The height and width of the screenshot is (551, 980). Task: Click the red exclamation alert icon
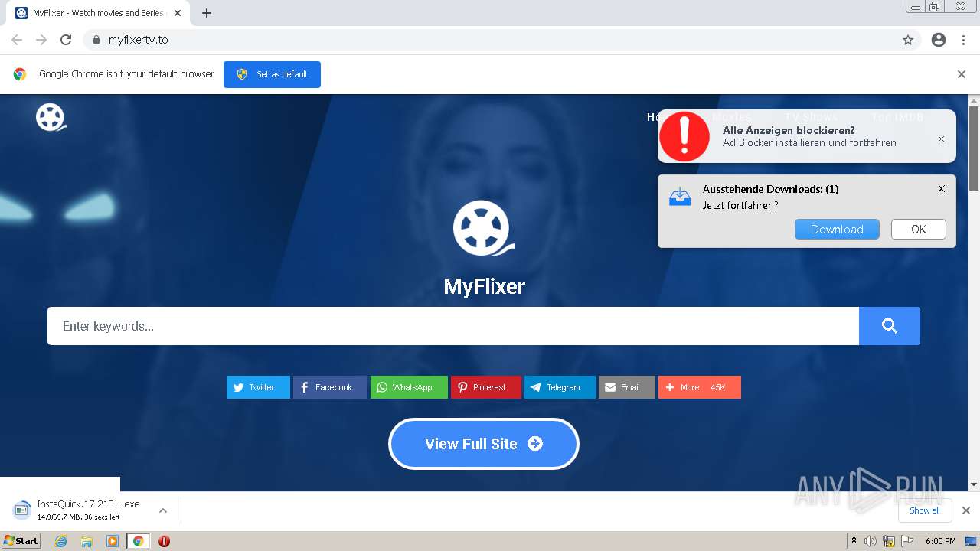coord(684,136)
